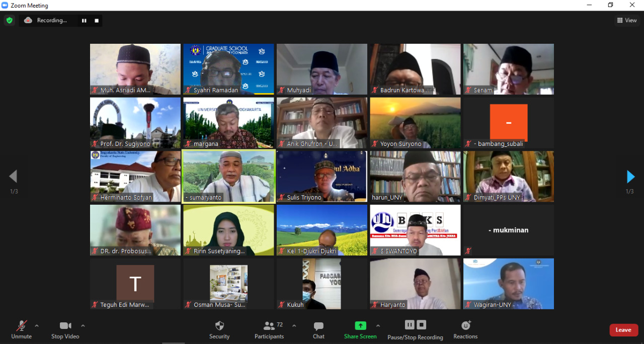
Task: Pause recording in top-left indicator
Action: [x=84, y=21]
